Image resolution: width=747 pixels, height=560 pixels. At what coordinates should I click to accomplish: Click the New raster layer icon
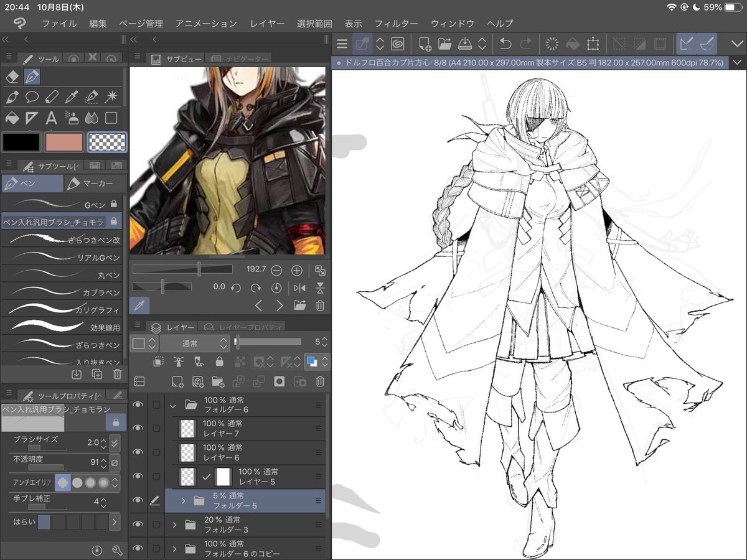click(x=177, y=381)
